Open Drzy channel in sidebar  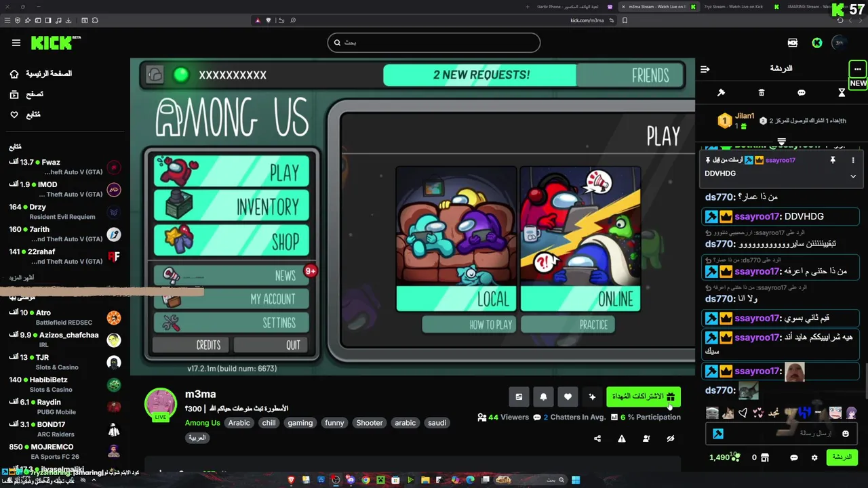[x=64, y=212]
